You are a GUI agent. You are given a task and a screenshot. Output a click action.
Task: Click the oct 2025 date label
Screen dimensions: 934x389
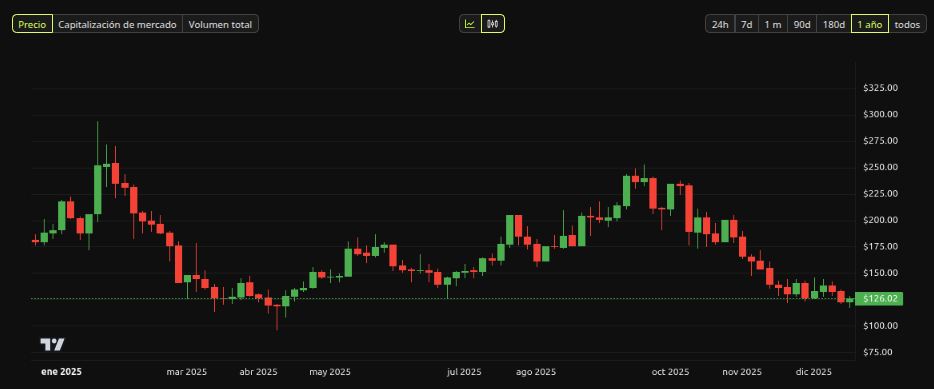pyautogui.click(x=670, y=372)
